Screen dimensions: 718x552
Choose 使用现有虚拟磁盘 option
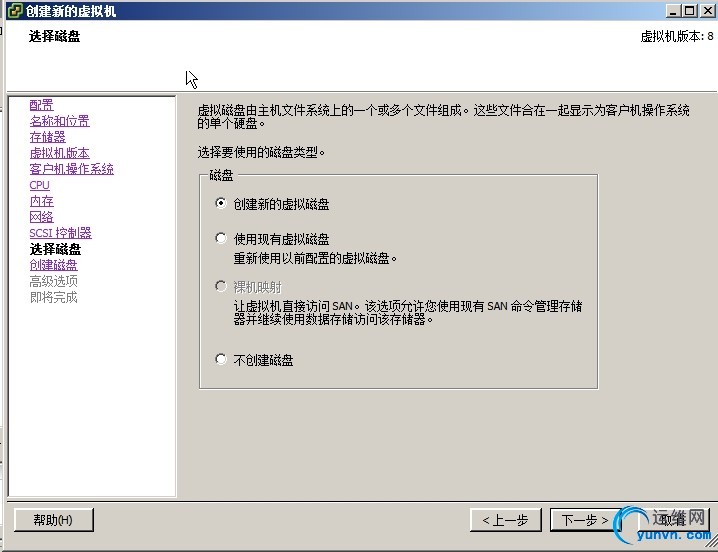click(221, 238)
